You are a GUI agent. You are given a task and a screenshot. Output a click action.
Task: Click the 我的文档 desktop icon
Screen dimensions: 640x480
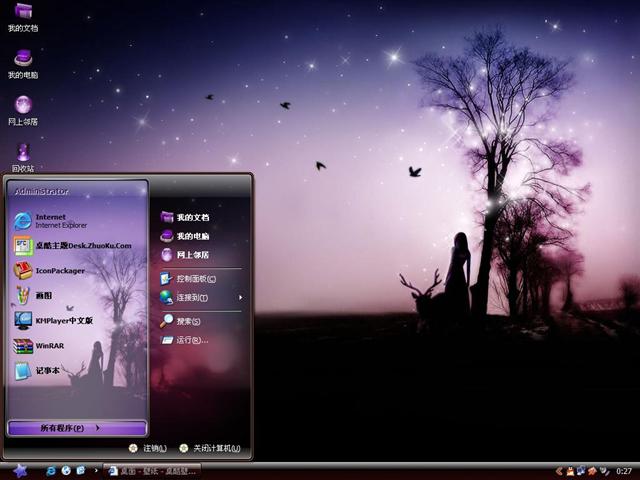tap(23, 13)
